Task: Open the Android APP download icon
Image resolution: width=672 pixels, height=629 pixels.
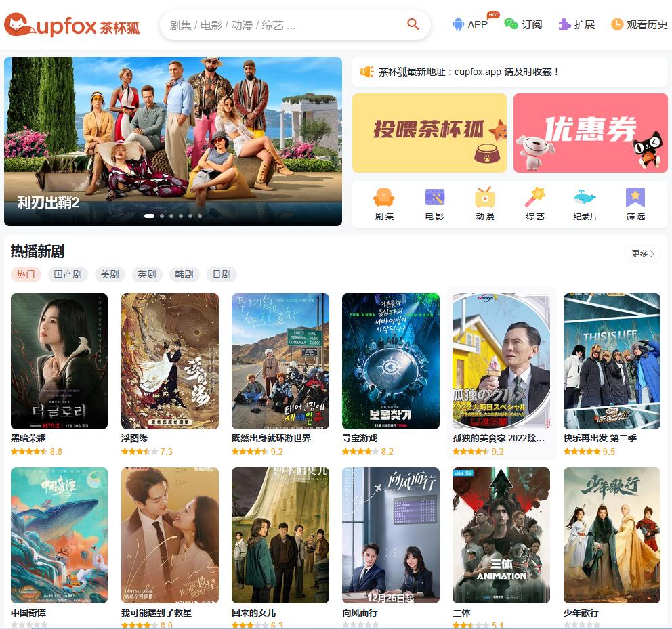Action: click(x=459, y=24)
